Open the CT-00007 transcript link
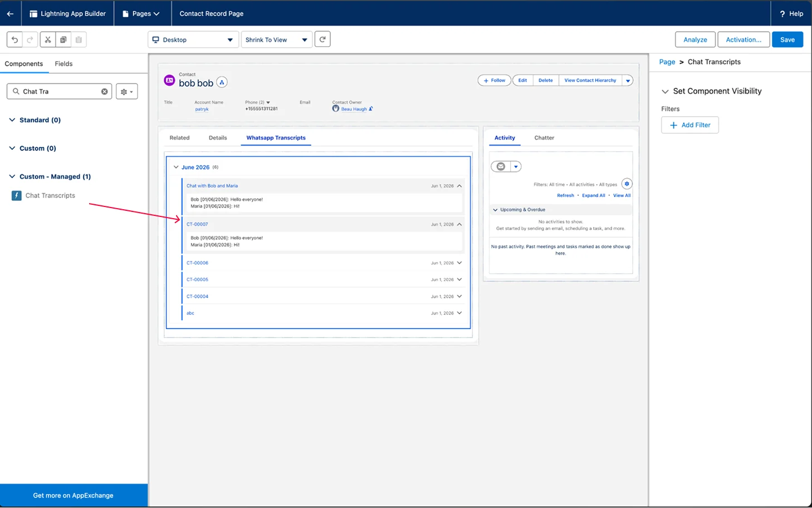The image size is (812, 508). click(x=197, y=224)
